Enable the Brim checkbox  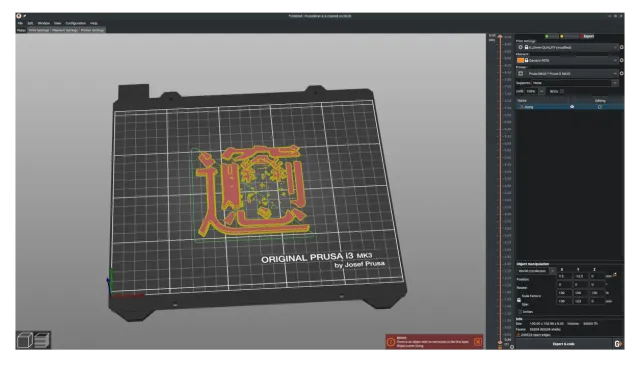coord(562,91)
